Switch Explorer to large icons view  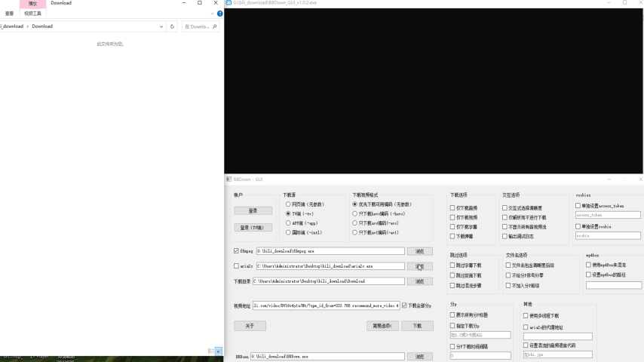tap(219, 351)
